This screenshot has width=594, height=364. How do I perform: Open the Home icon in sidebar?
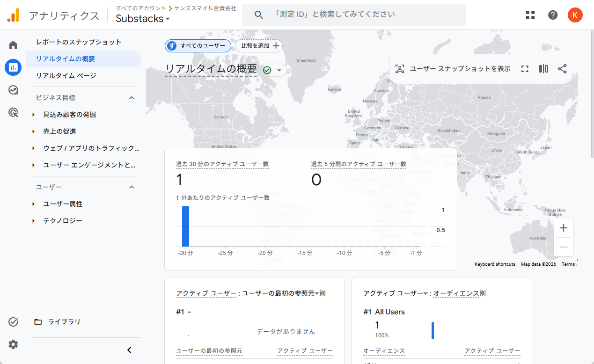[13, 45]
